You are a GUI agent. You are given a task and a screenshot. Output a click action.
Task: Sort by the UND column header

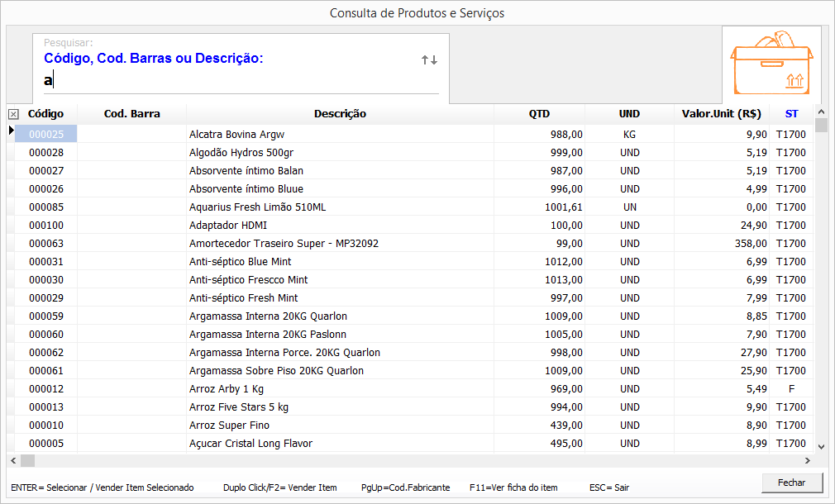pyautogui.click(x=629, y=114)
